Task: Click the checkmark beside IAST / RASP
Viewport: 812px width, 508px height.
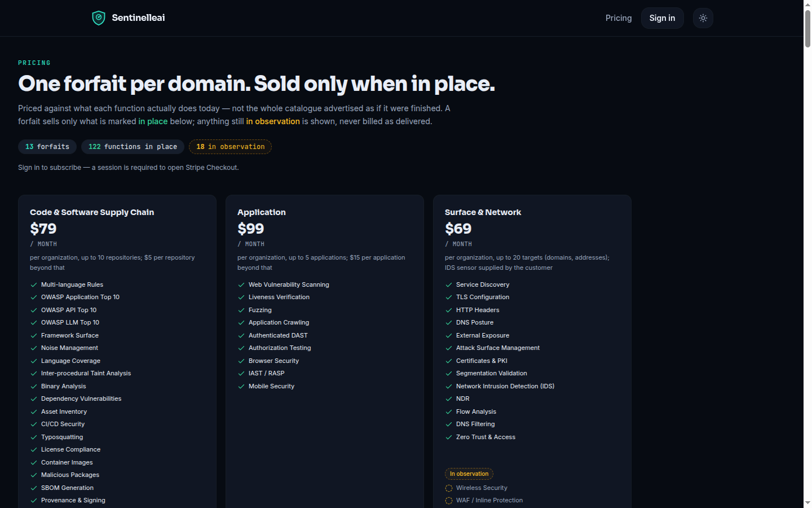Action: (241, 374)
